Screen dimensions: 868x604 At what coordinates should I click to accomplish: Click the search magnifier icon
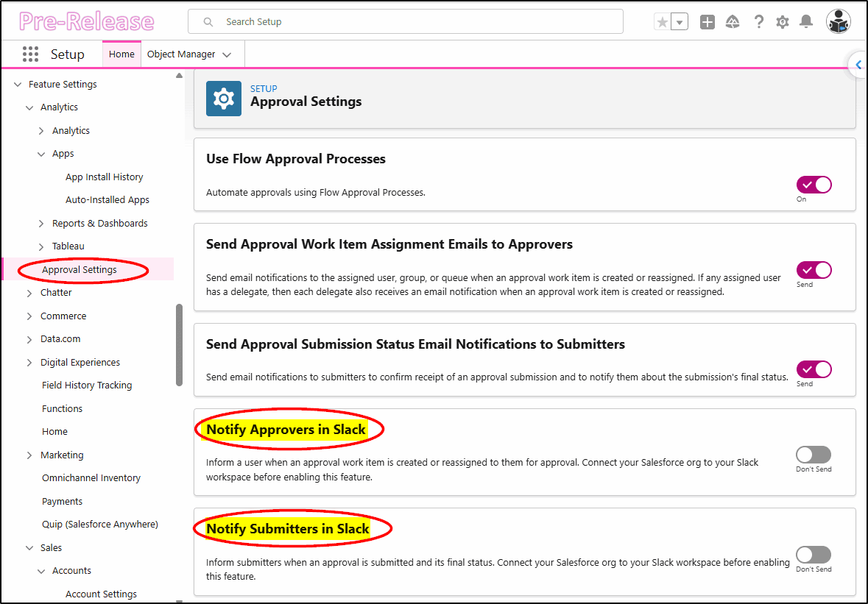click(x=208, y=22)
